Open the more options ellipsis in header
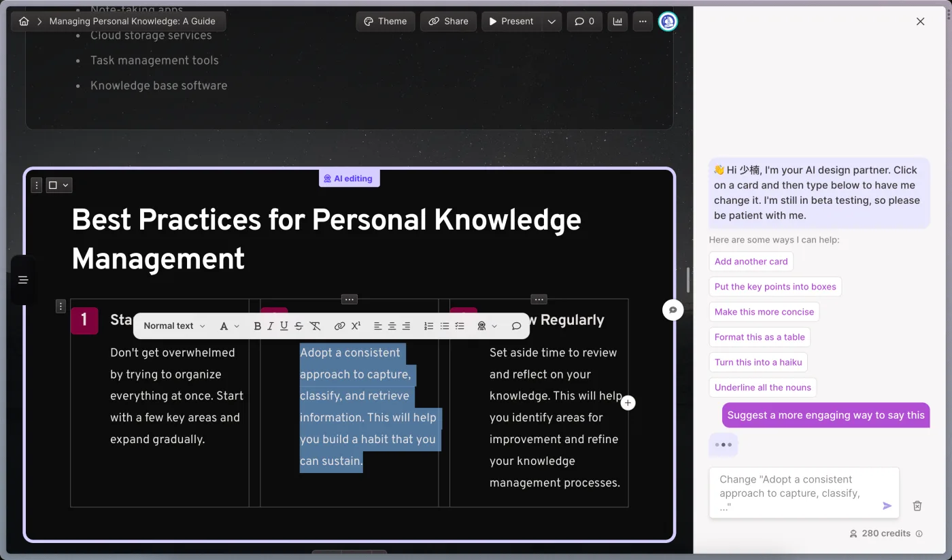Screen dimensions: 952x560 tap(643, 21)
